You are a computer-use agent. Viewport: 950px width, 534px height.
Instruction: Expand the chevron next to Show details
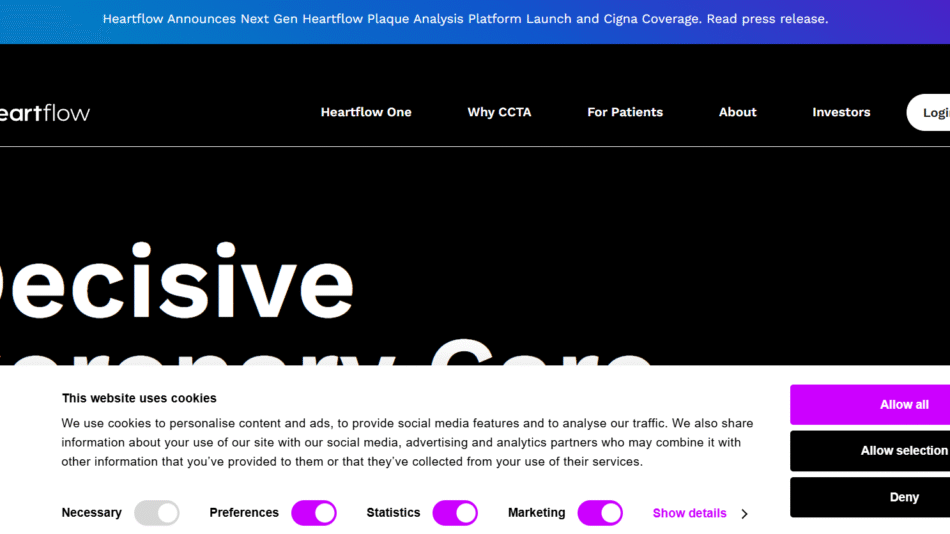[744, 514]
